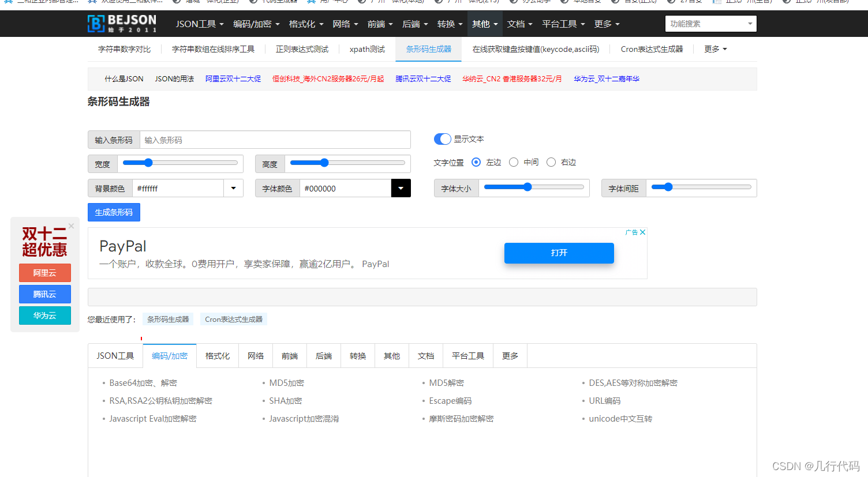Open the 网络 menu in the navbar
Viewport: 868px width, 477px height.
(x=345, y=24)
